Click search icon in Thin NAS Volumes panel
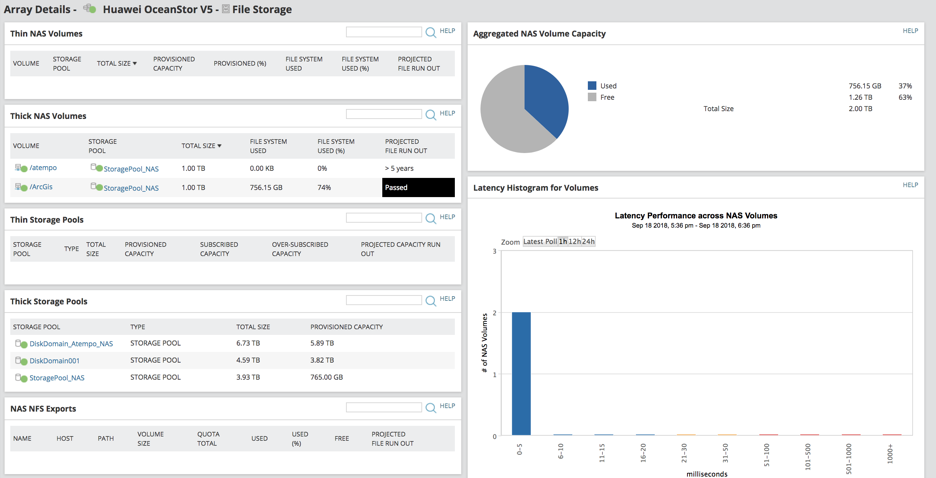The image size is (936, 478). pos(430,32)
